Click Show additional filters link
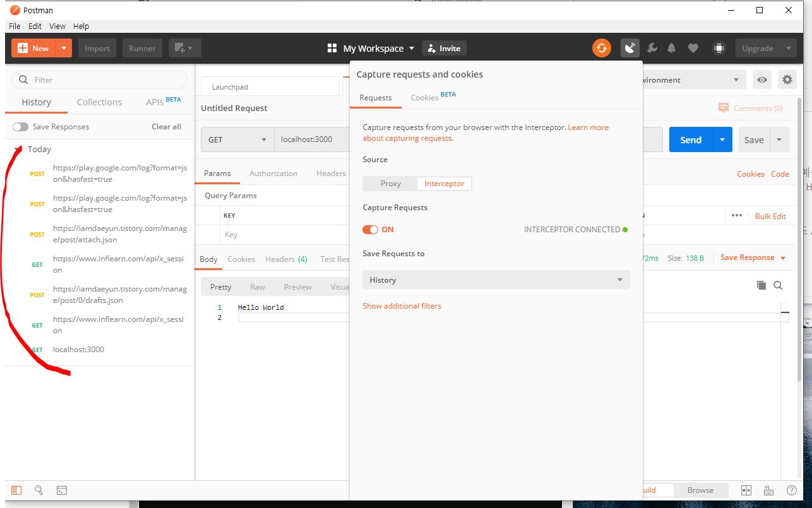812x508 pixels. (x=402, y=306)
